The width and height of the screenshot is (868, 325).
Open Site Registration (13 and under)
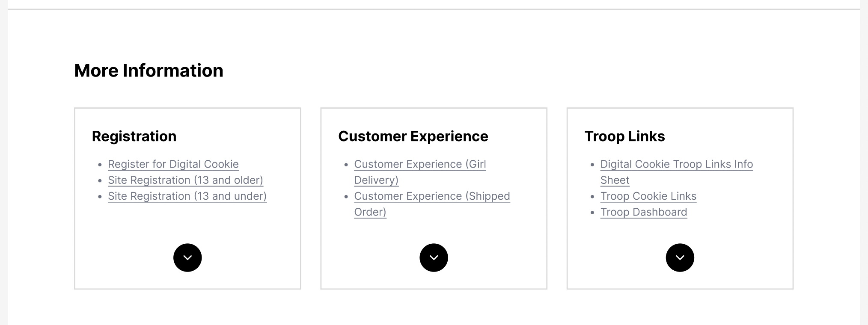(x=187, y=196)
